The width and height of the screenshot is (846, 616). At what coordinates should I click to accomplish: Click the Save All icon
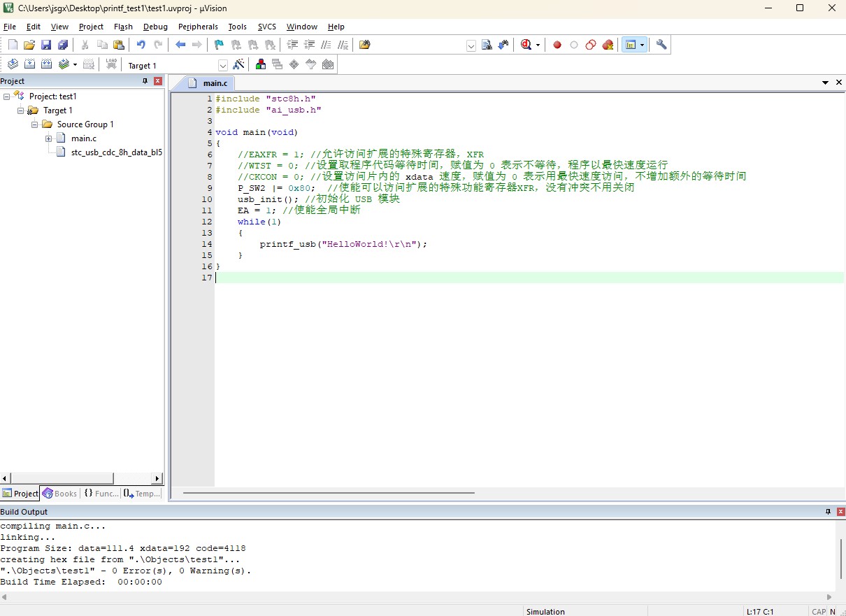point(63,45)
